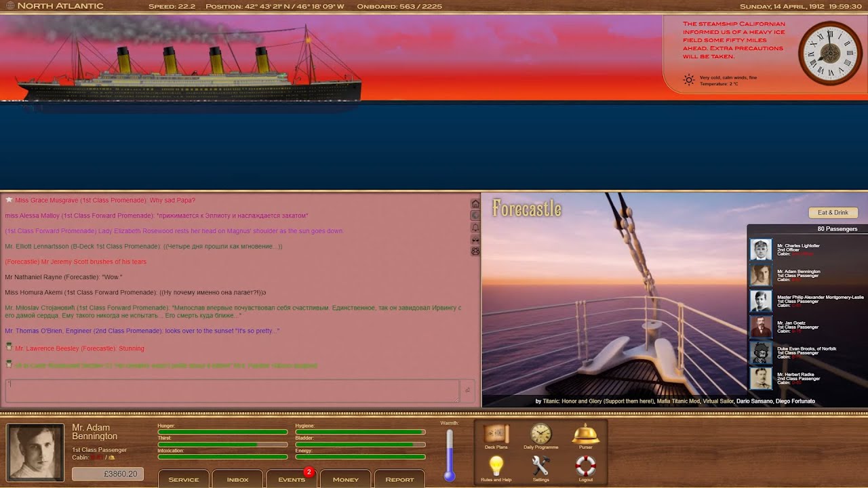The image size is (868, 488).
Task: Open Duke Evan Brooks's portrait
Action: click(761, 352)
